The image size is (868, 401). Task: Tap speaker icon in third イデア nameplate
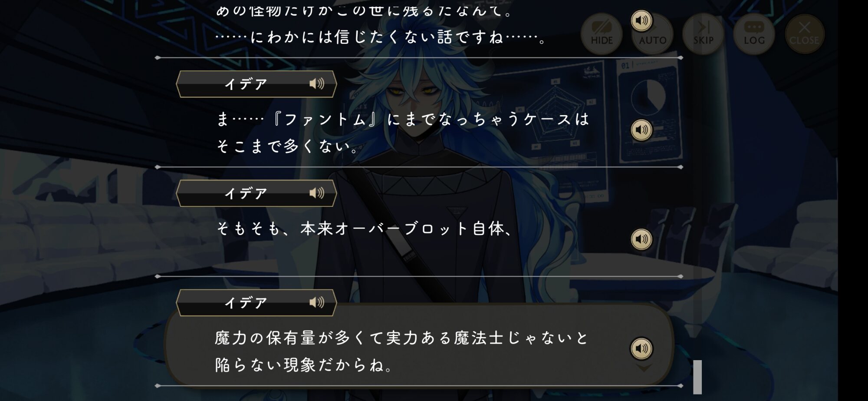click(317, 302)
